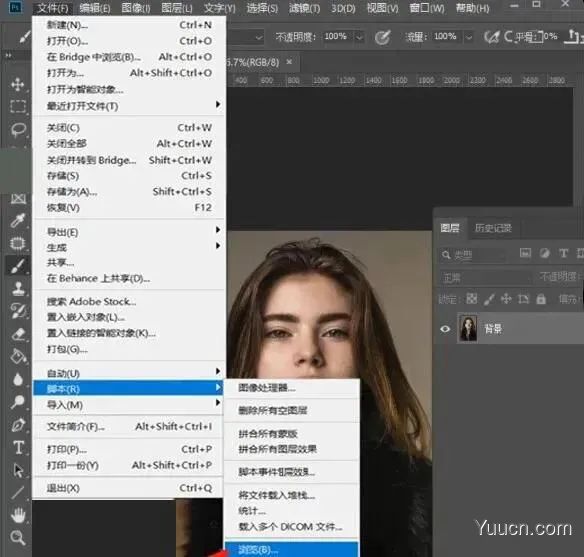Screen dimensions: 584x557
Task: Open the brush mode dropdown in options bar
Action: [259, 37]
